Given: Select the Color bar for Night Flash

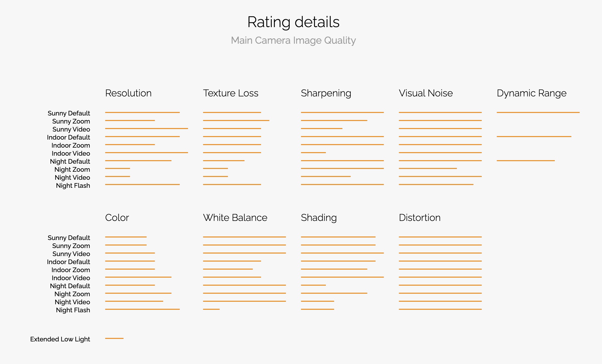Looking at the screenshot, I should pyautogui.click(x=142, y=309).
